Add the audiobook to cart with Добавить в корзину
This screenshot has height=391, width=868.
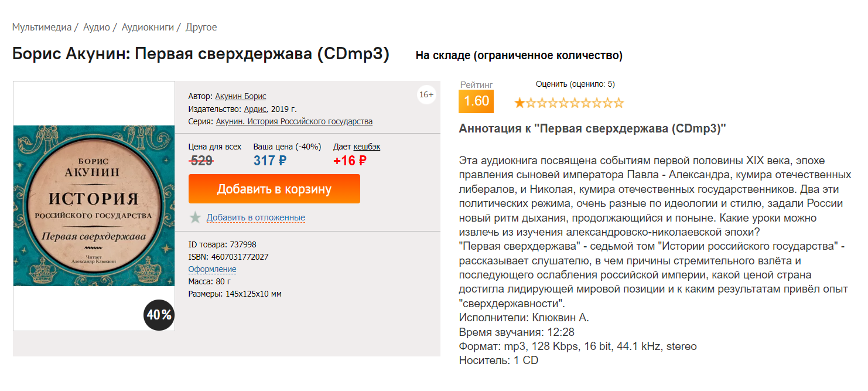tap(274, 189)
